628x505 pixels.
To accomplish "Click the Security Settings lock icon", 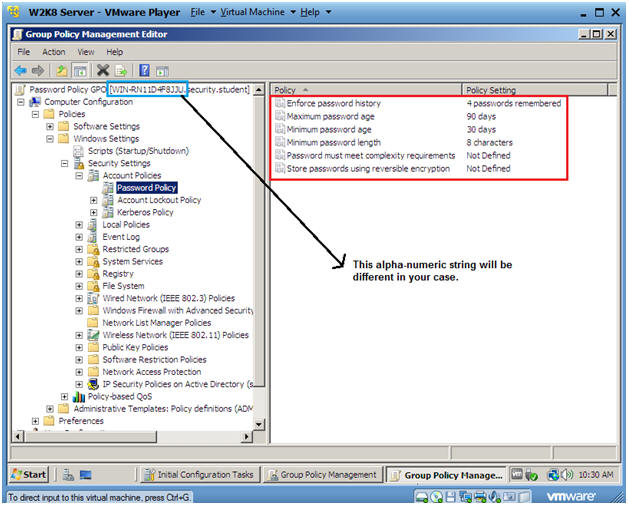I will (x=79, y=163).
